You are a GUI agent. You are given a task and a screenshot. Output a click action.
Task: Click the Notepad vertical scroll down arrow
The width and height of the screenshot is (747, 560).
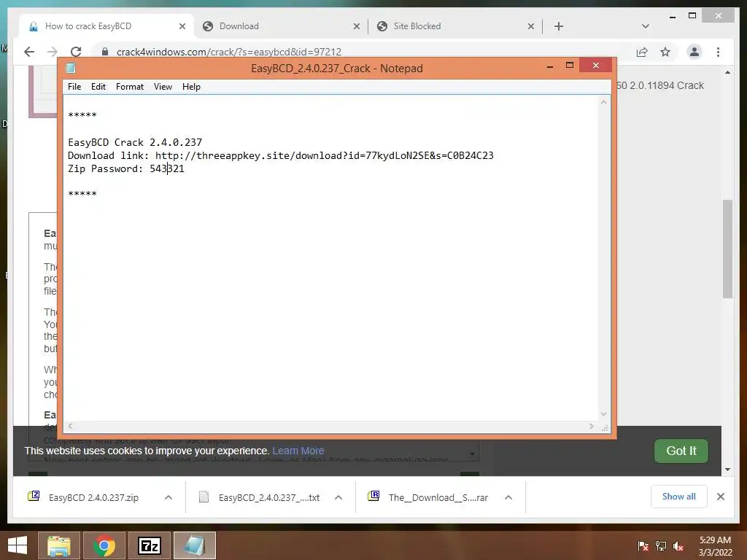pos(603,414)
